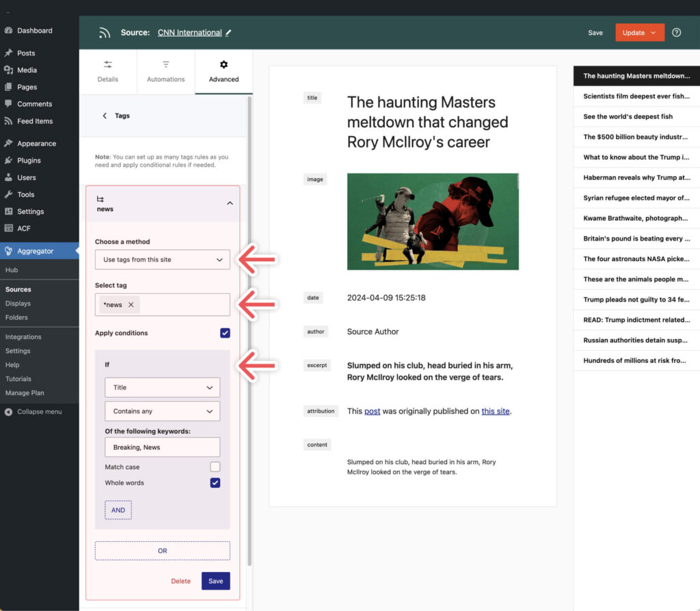Click the Pages icon in sidebar
Image resolution: width=700 pixels, height=611 pixels.
8,87
